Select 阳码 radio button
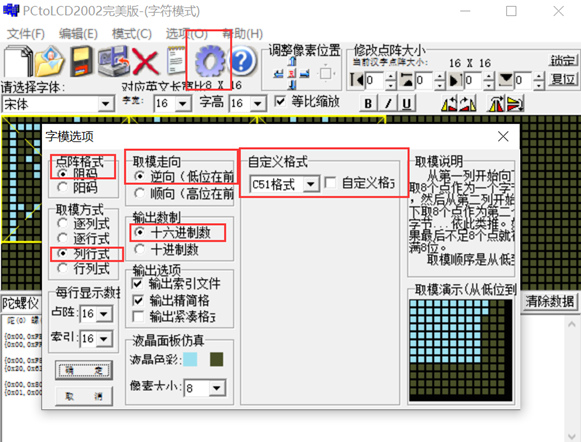The height and width of the screenshot is (442, 581). click(x=62, y=187)
